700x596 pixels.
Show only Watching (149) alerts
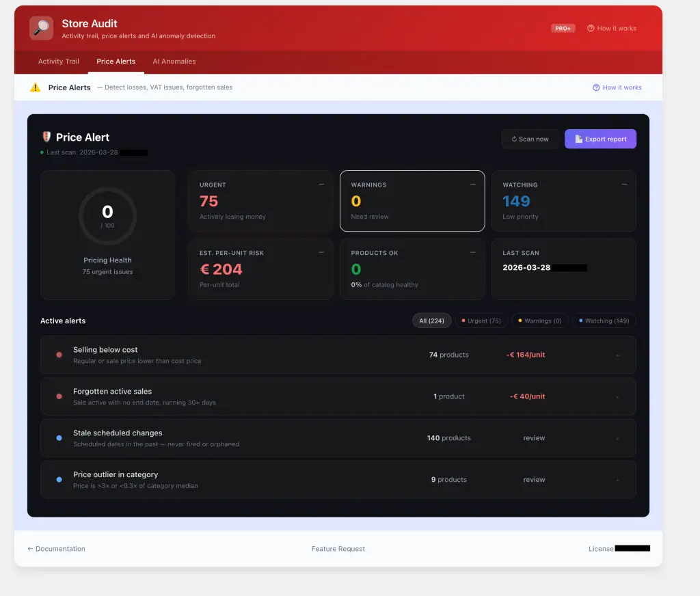(x=604, y=321)
